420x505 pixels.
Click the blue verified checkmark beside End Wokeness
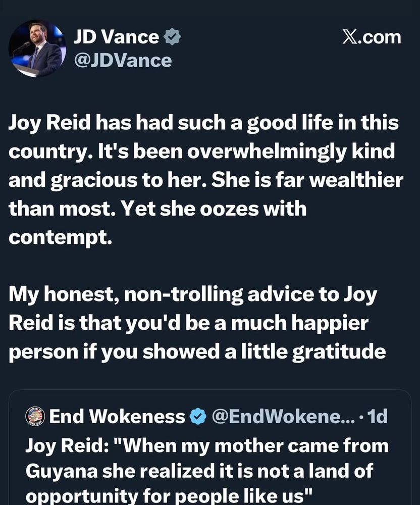click(x=197, y=417)
